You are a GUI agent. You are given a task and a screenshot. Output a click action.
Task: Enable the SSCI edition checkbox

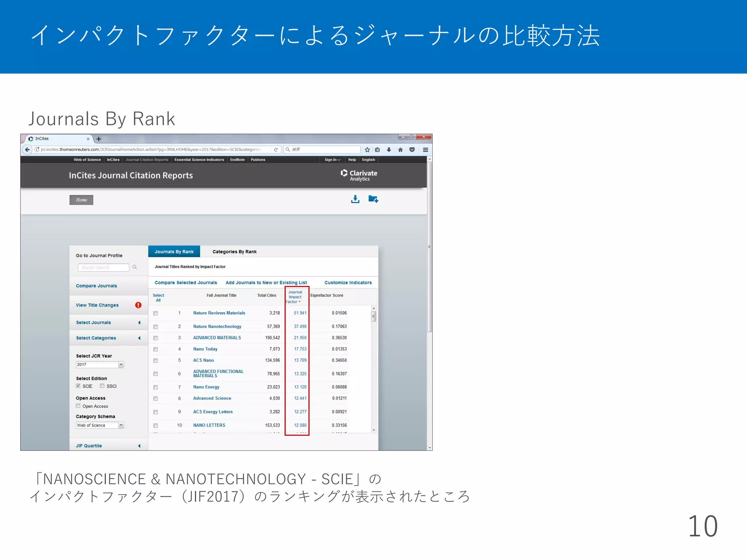pyautogui.click(x=102, y=386)
